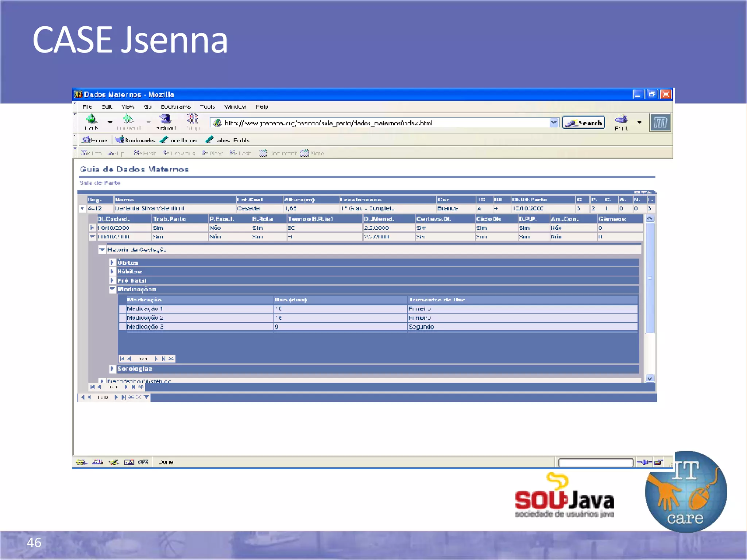The width and height of the screenshot is (747, 560).
Task: Click the Search button
Action: pos(583,123)
